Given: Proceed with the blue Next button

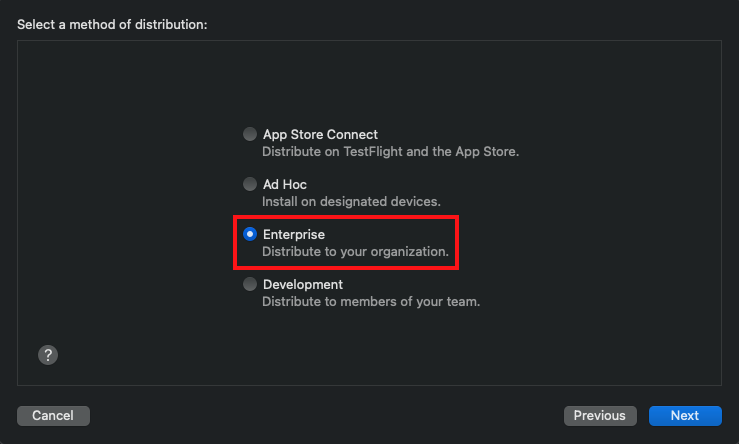Looking at the screenshot, I should (685, 415).
